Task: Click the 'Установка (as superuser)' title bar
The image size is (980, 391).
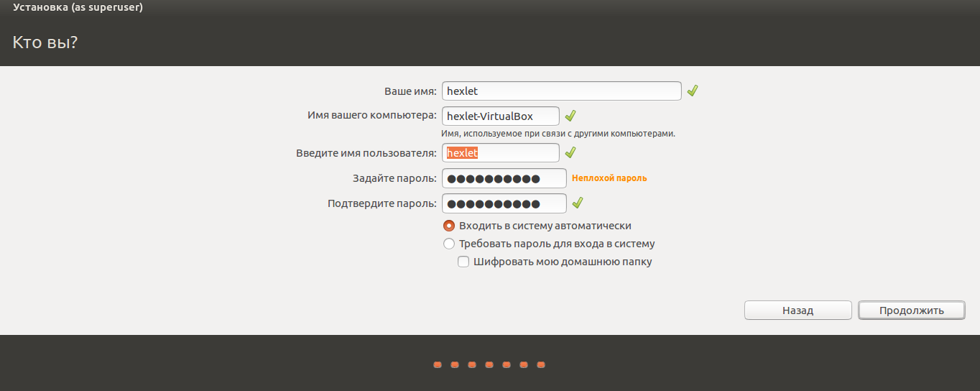Action: coord(78,8)
